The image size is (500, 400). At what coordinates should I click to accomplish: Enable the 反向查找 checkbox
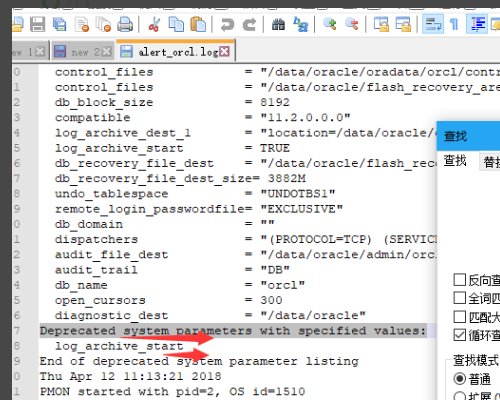[460, 280]
